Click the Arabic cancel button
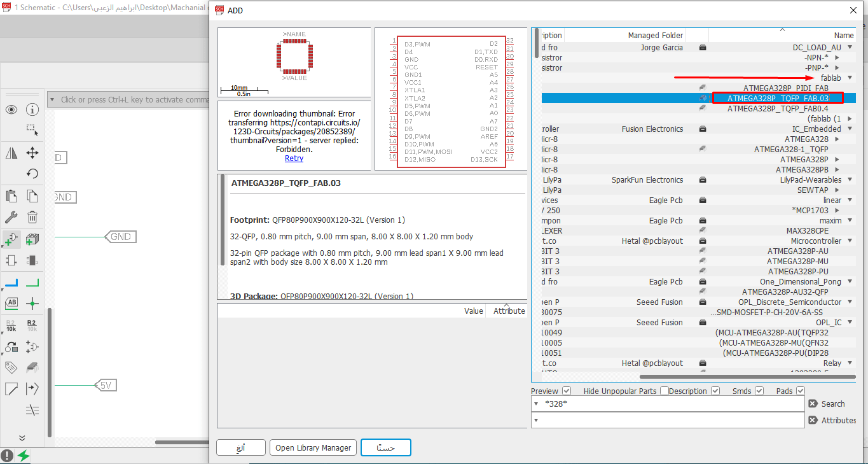Viewport: 868px width, 464px height. (241, 447)
